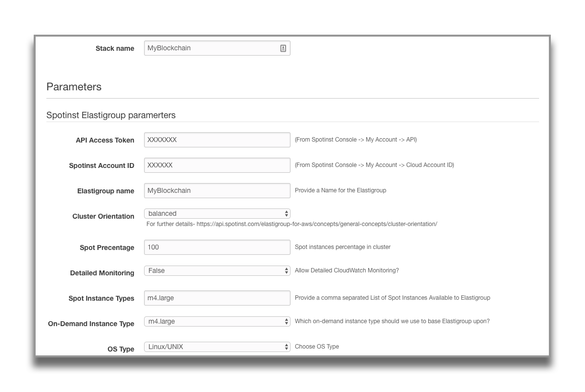Click the Stack name label

click(115, 49)
